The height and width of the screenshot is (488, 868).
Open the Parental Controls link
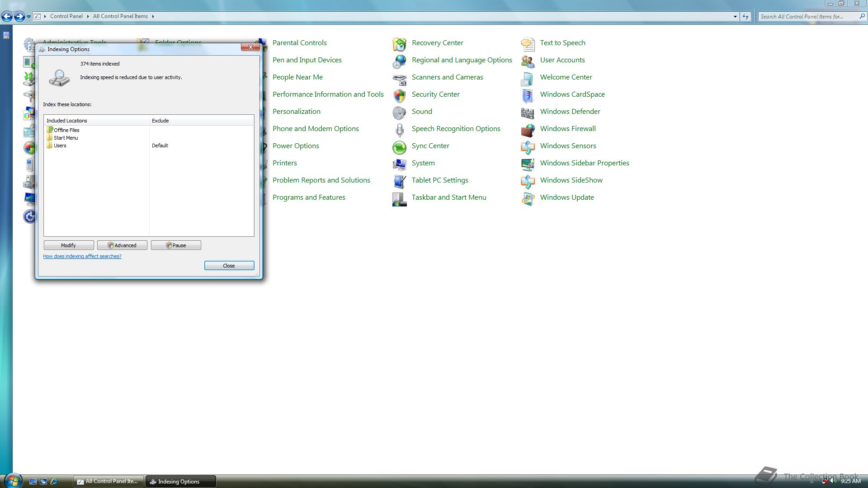pyautogui.click(x=299, y=42)
